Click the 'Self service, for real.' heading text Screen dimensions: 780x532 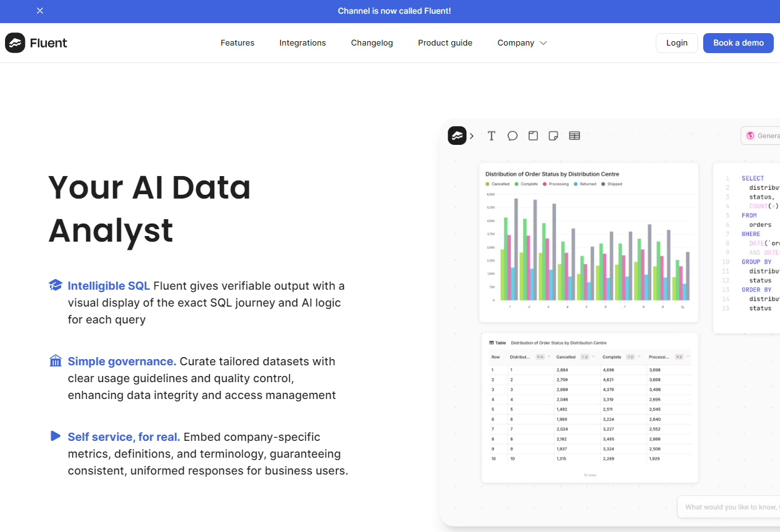tap(124, 437)
